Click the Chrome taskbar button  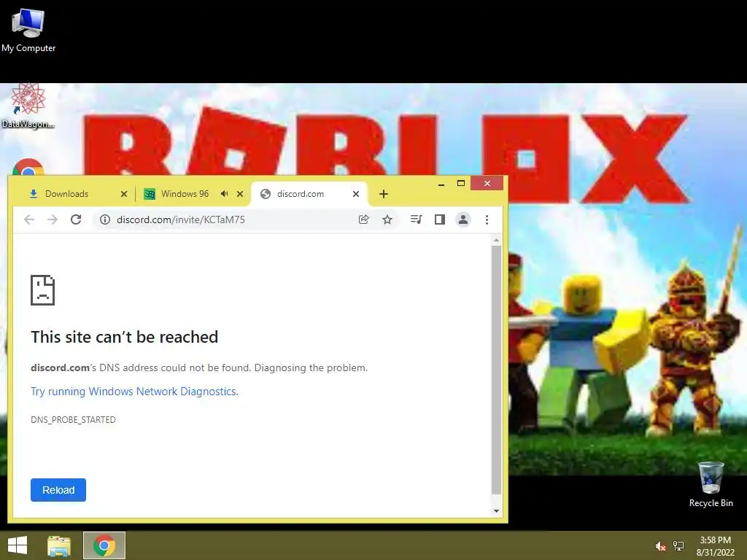click(x=104, y=545)
